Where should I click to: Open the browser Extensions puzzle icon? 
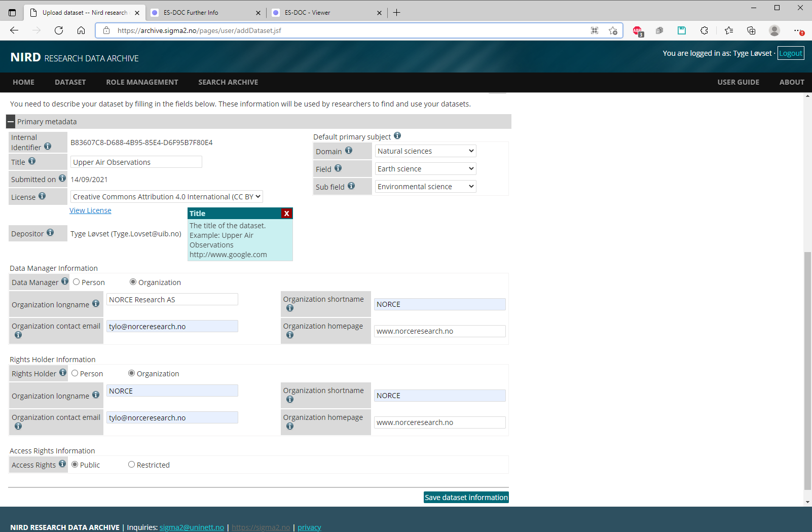click(x=704, y=30)
